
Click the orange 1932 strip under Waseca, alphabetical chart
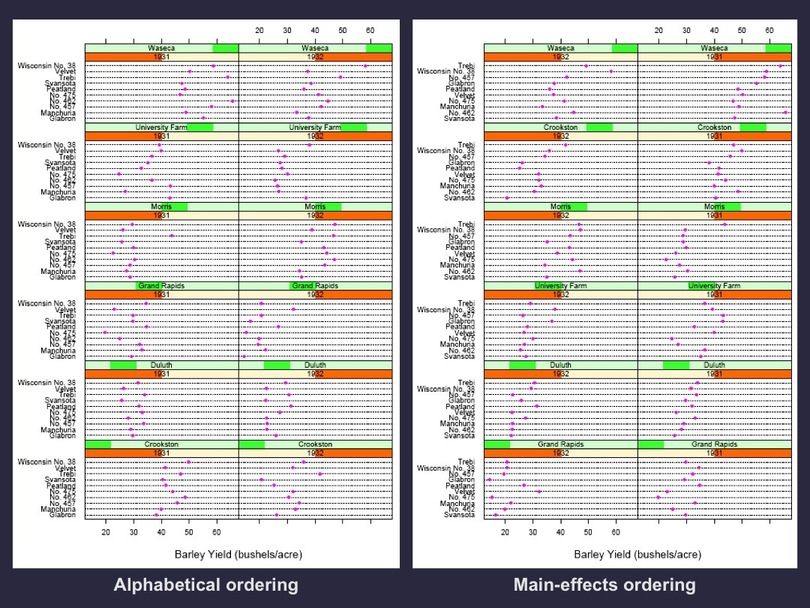click(315, 57)
